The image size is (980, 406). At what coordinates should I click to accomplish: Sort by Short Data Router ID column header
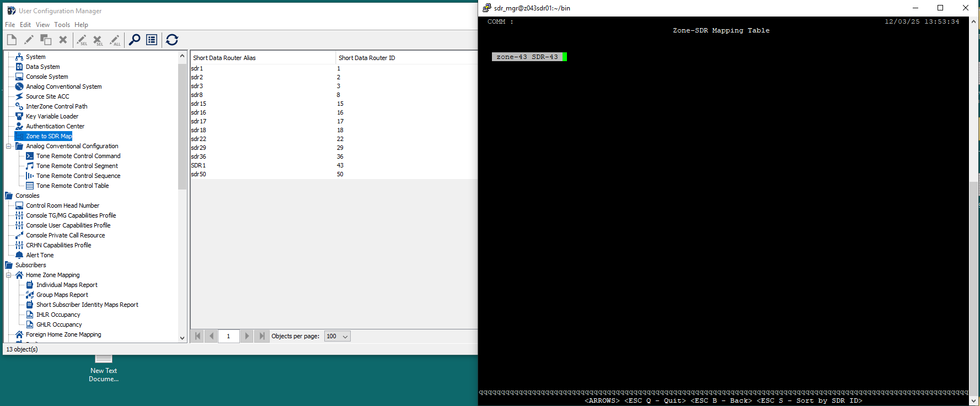coord(406,58)
